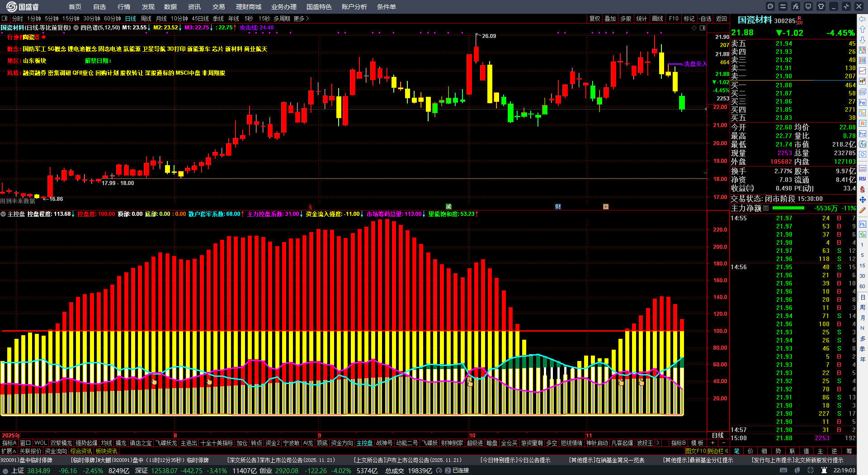This screenshot has width=868, height=475.
Task: Open the 指标B indicator menu
Action: coord(678,443)
